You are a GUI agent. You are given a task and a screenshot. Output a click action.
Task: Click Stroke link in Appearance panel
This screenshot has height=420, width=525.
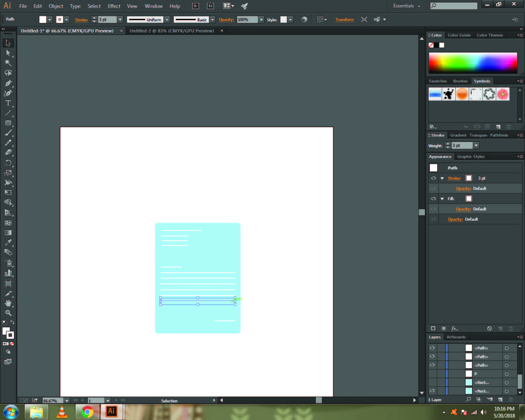[454, 178]
